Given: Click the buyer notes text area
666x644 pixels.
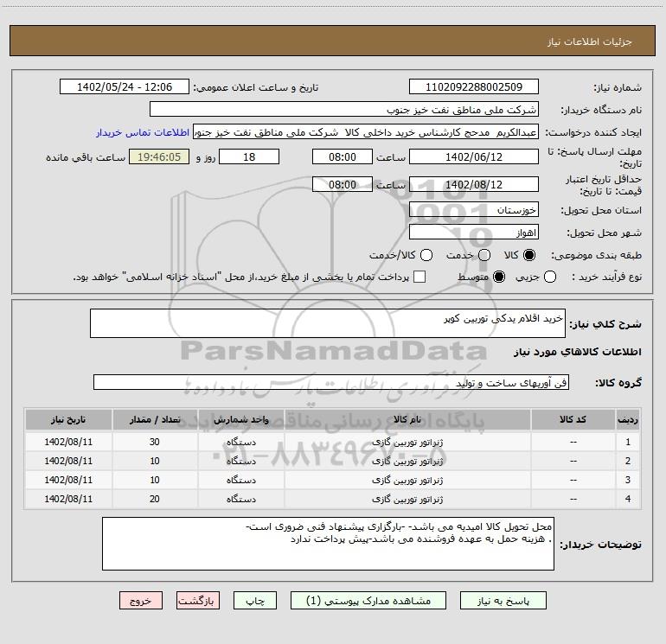Looking at the screenshot, I should pos(328,544).
